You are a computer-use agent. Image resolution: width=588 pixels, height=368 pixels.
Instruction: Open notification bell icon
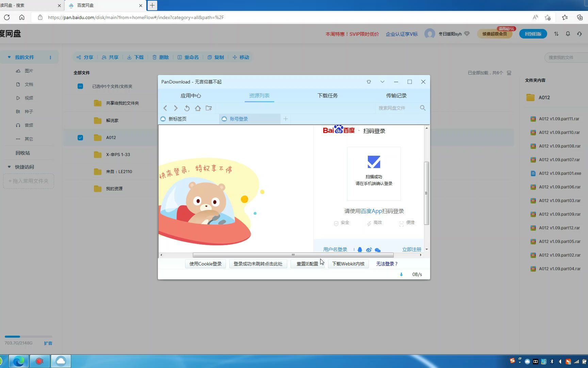568,34
